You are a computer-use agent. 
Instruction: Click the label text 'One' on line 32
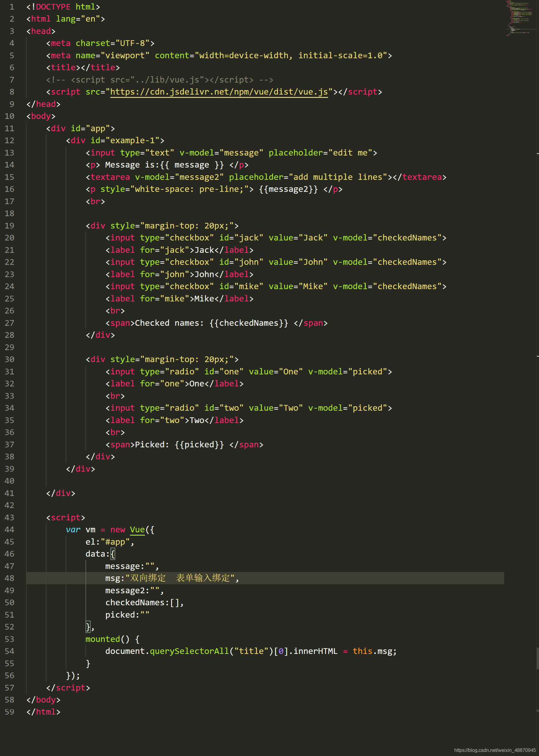(197, 383)
